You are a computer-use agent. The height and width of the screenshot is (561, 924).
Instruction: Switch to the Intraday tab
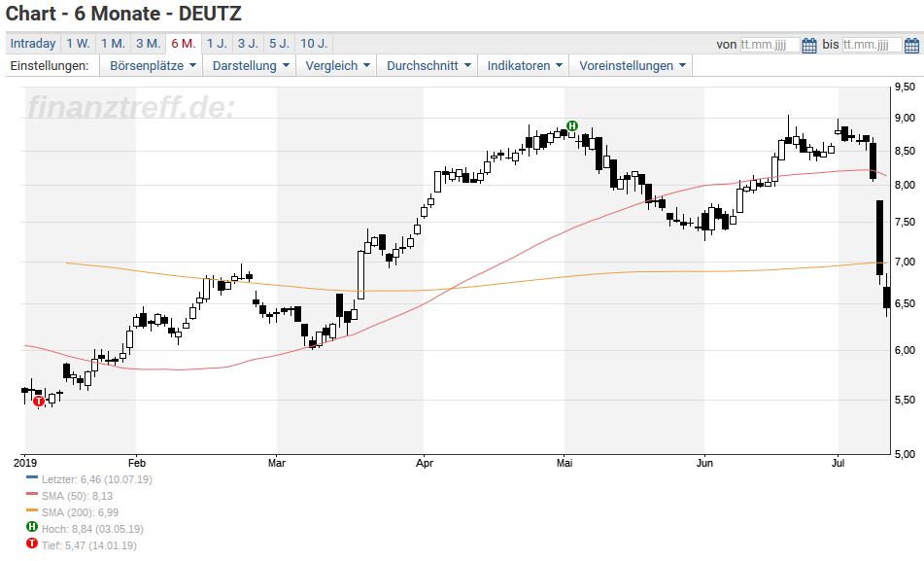33,44
